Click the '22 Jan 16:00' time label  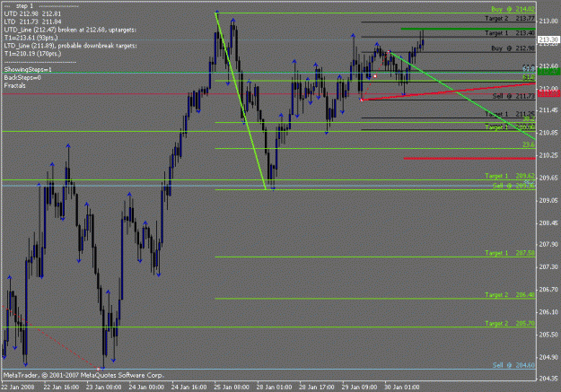(x=61, y=387)
